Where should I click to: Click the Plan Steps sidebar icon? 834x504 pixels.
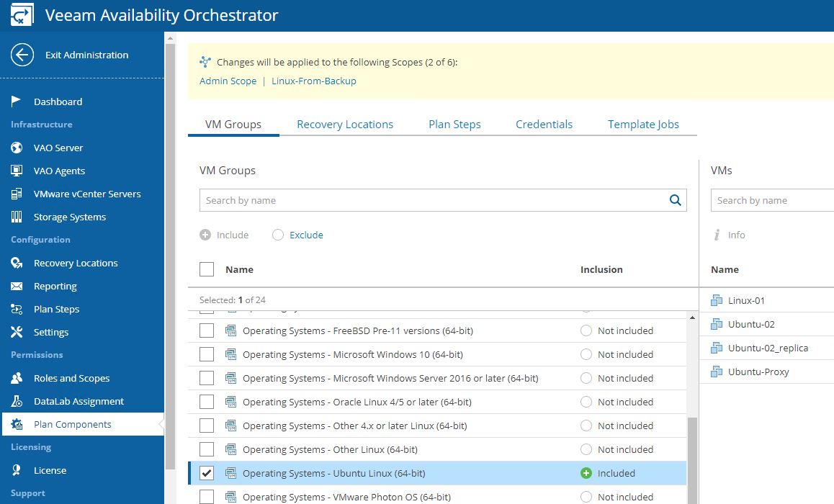coord(17,309)
